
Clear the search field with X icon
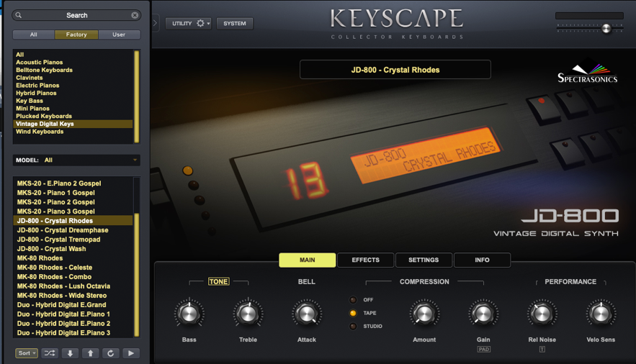tap(135, 15)
